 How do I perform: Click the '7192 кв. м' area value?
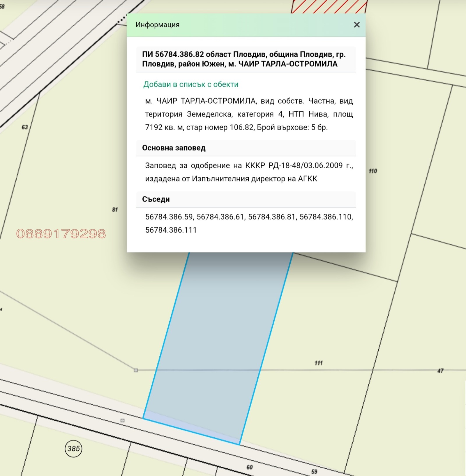point(164,128)
